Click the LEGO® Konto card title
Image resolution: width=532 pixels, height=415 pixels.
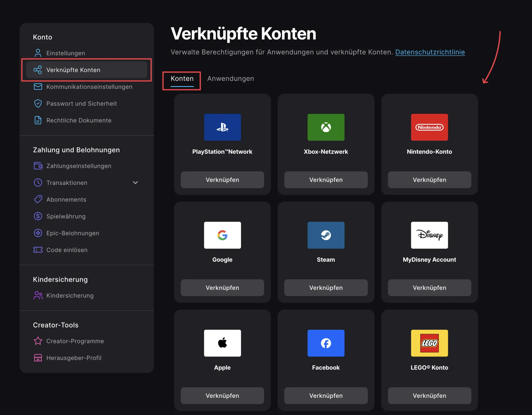coord(429,368)
